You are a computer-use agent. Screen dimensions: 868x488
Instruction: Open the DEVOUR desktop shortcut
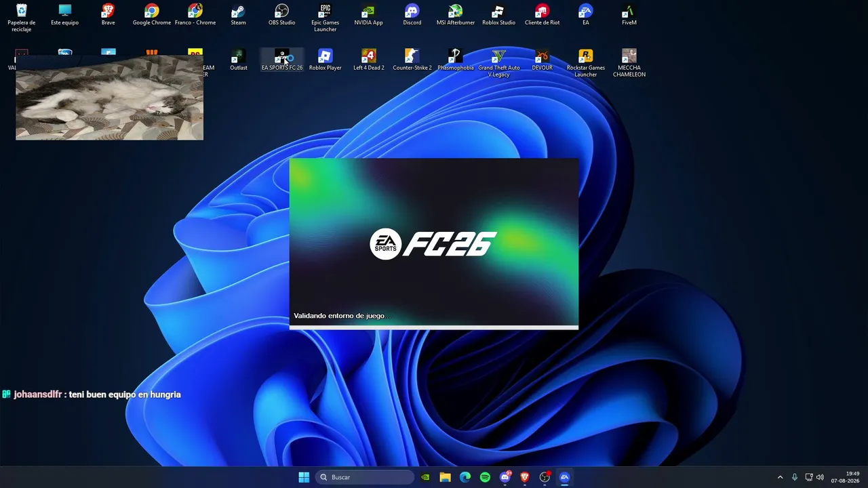(x=542, y=60)
